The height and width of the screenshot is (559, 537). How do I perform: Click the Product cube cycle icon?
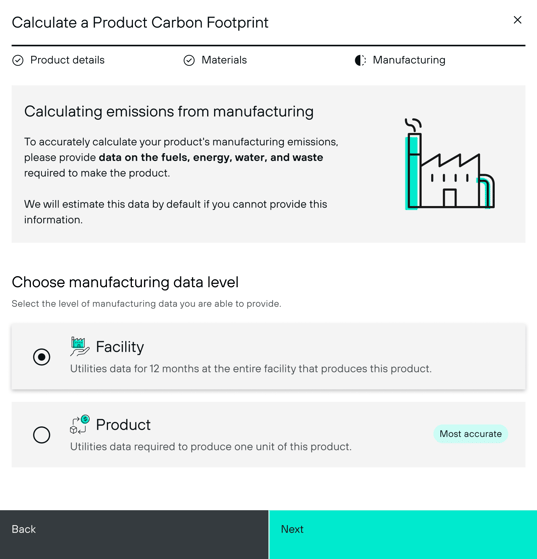tap(80, 424)
